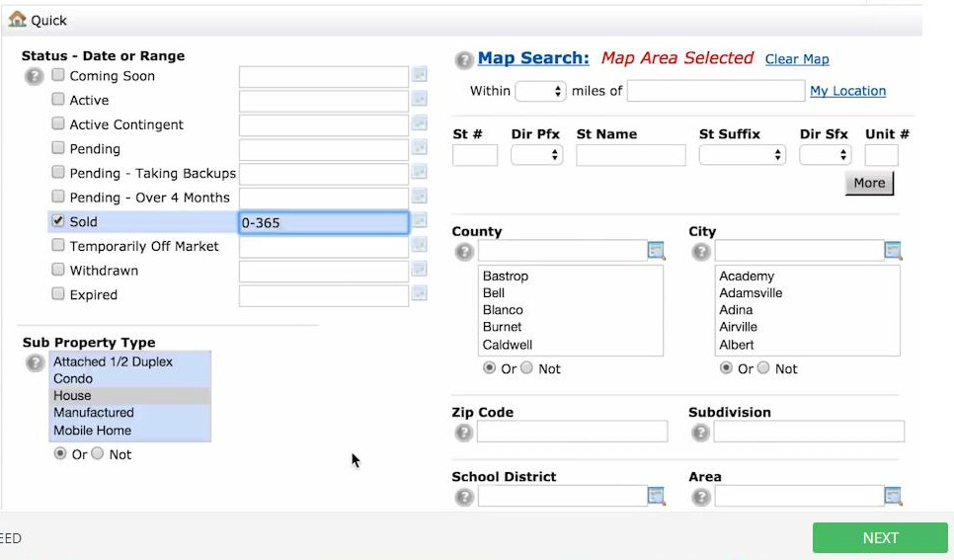Open date picker for Active row
The image size is (954, 560).
[419, 99]
